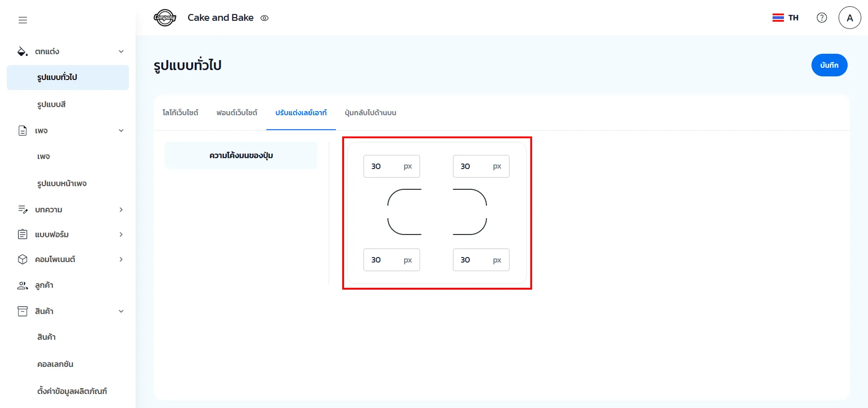Click the Cake and Bake company logo

(x=165, y=18)
